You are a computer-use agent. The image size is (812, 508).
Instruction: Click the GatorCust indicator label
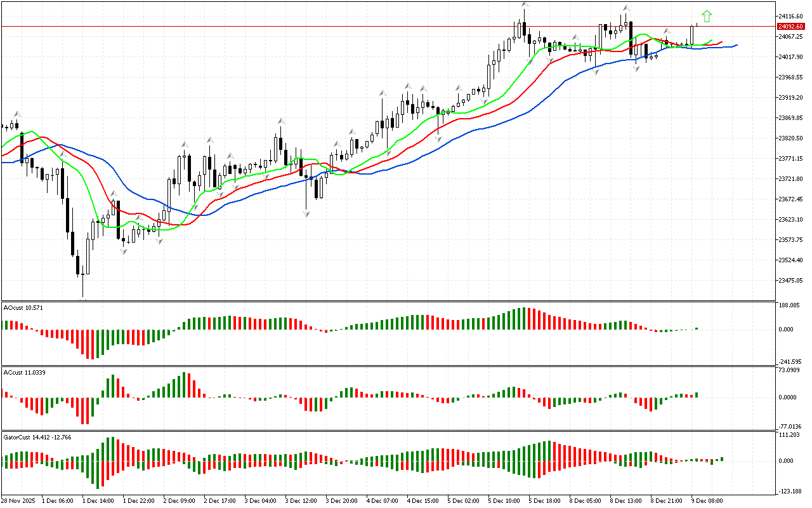click(x=37, y=437)
